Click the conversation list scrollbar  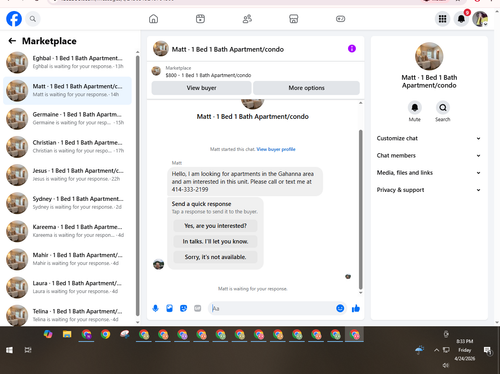click(x=138, y=186)
